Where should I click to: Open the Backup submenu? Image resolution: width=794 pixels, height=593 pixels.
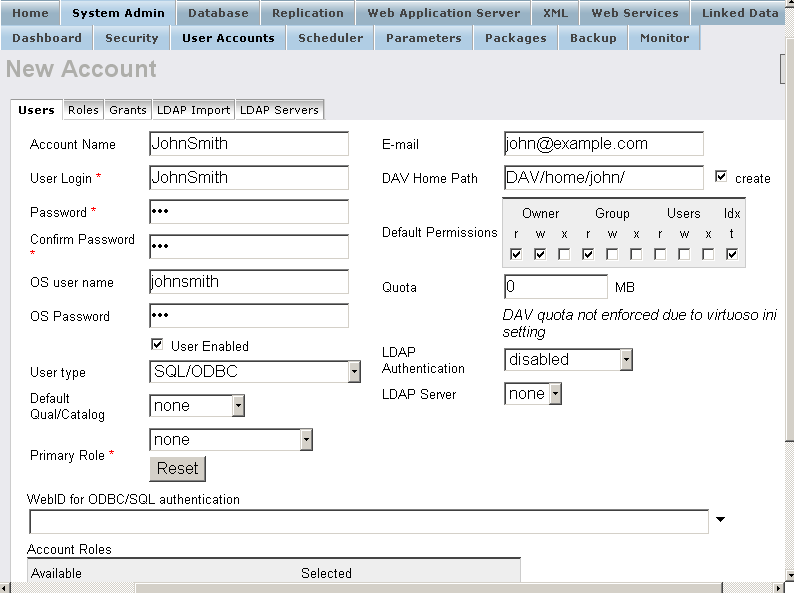(593, 38)
